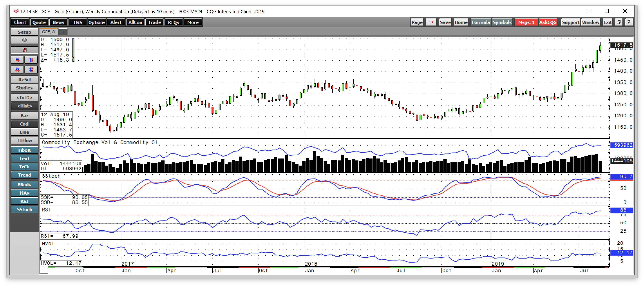Click the vertical blue-red arrows scale icon
Viewport: 644px width, 286px height.
(x=31, y=60)
